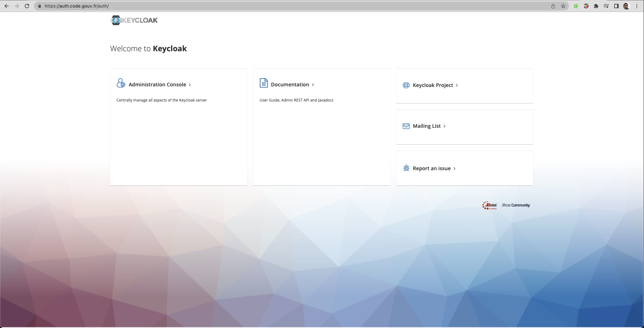The image size is (644, 328).
Task: Click the Keycloak Project hexagon icon
Action: [406, 85]
